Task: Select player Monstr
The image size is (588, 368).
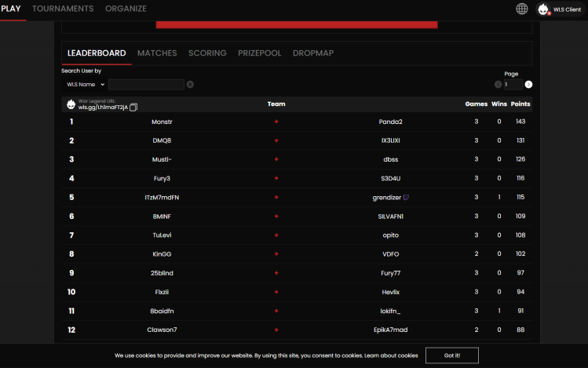Action: pos(162,122)
